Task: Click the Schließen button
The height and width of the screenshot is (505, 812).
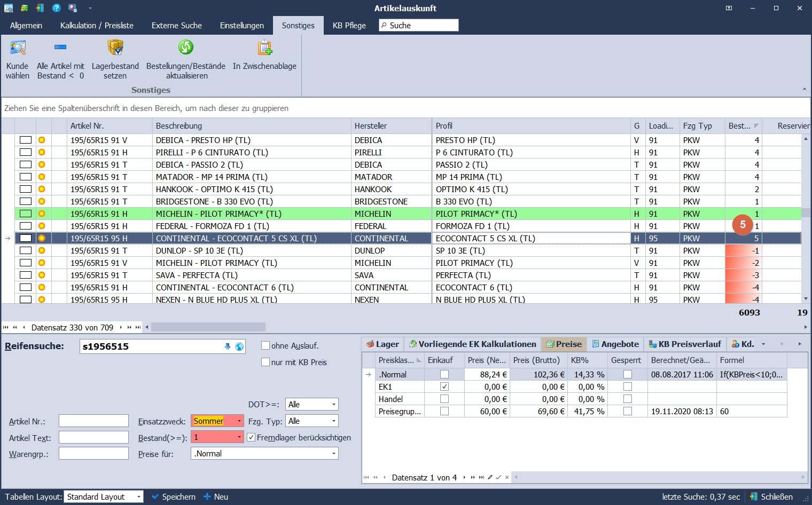Action: coord(771,497)
